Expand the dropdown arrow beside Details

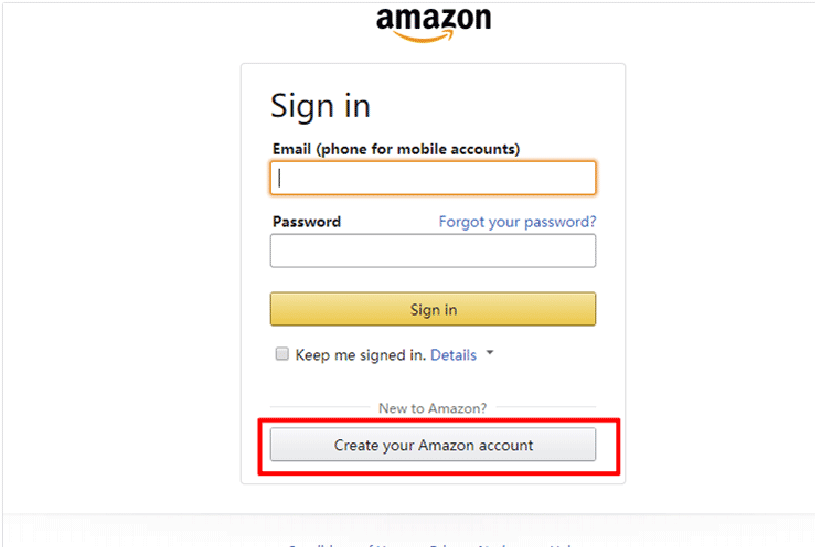[490, 354]
